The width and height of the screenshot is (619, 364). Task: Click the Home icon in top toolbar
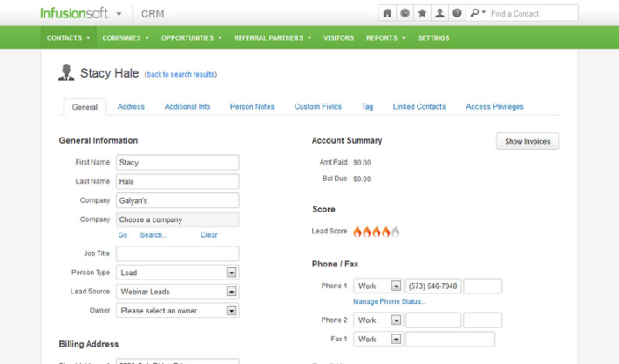(x=387, y=13)
